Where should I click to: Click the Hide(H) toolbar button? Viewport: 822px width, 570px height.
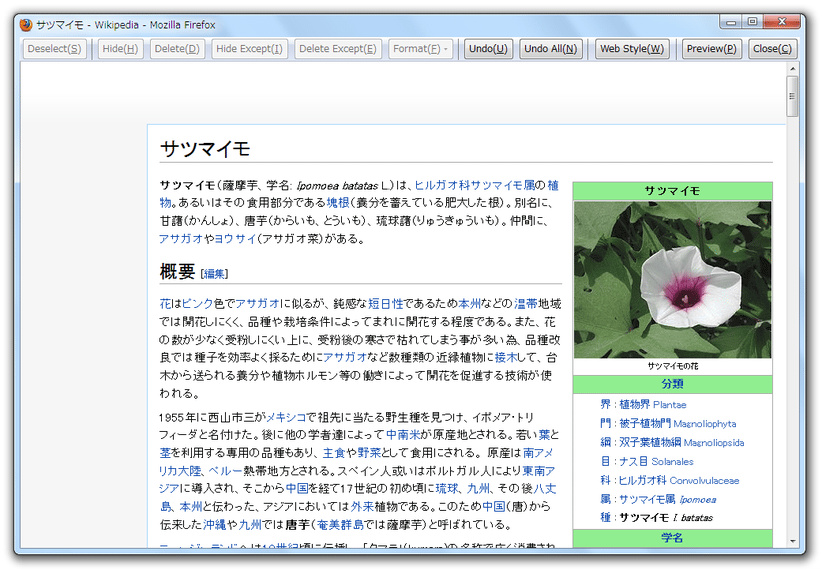120,49
